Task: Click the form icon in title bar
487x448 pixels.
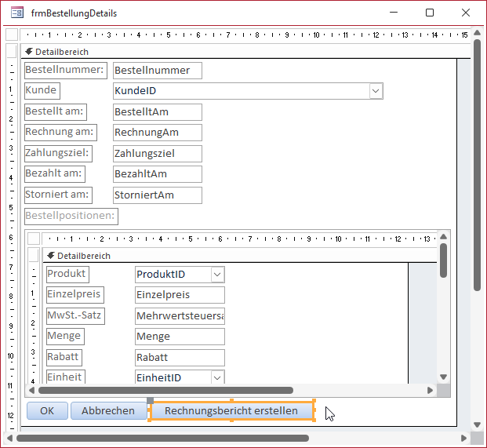Action: point(16,14)
